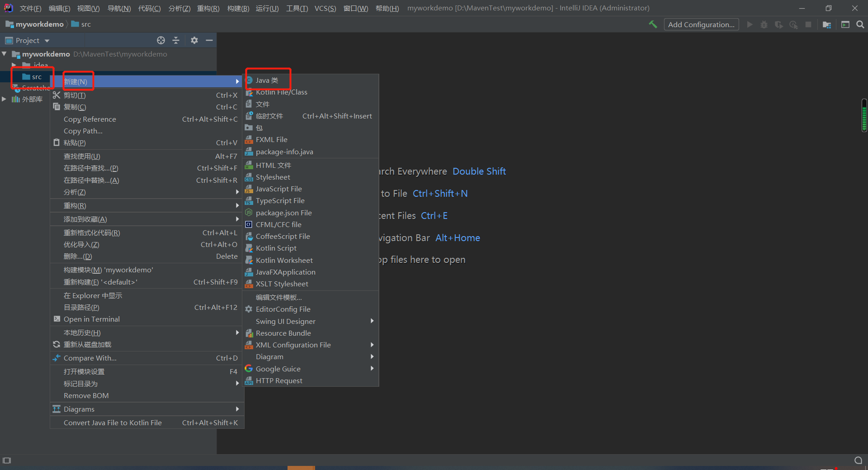Expand 添加到收藏(A) submenu
Screen dimensions: 868x470
(x=147, y=219)
